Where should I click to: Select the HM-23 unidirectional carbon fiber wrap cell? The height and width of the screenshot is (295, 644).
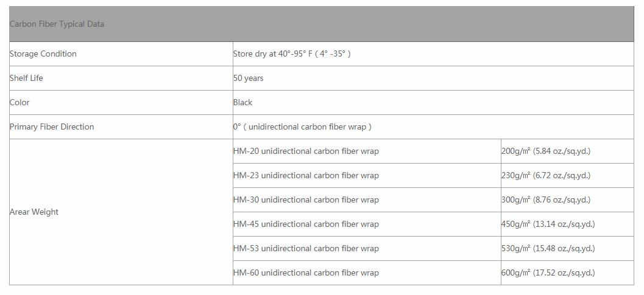(x=306, y=176)
